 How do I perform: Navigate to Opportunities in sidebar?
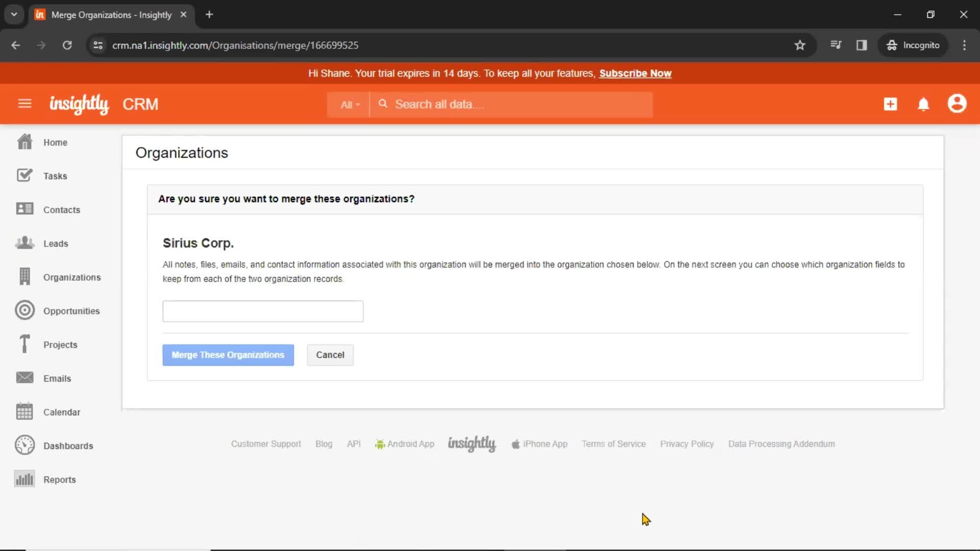click(71, 311)
